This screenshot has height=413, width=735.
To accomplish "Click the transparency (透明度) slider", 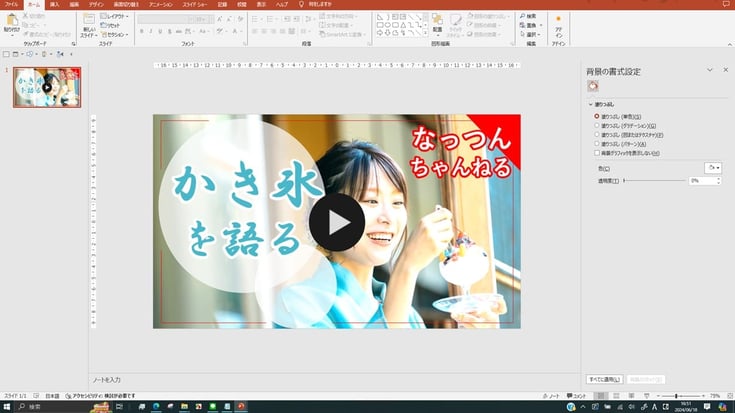I will (x=655, y=180).
